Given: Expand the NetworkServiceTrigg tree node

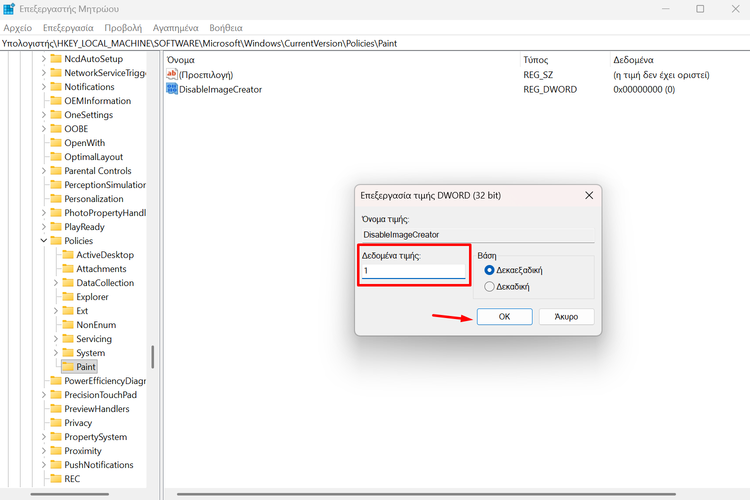Looking at the screenshot, I should pyautogui.click(x=44, y=73).
